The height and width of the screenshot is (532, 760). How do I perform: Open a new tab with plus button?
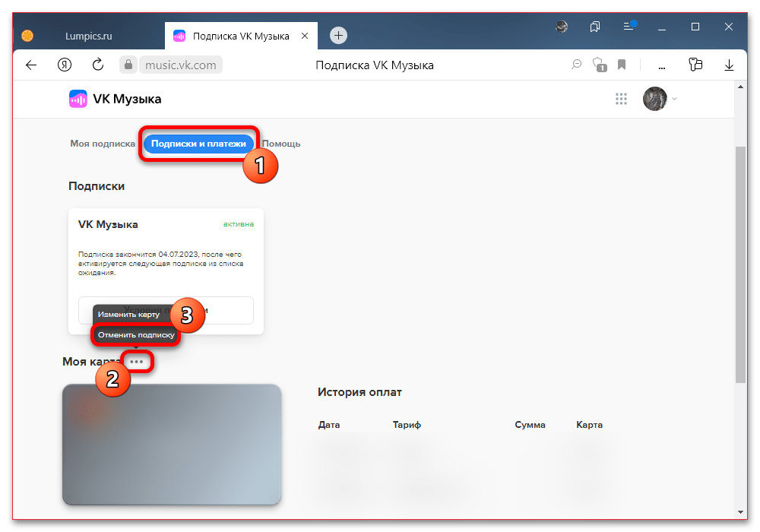tap(339, 35)
